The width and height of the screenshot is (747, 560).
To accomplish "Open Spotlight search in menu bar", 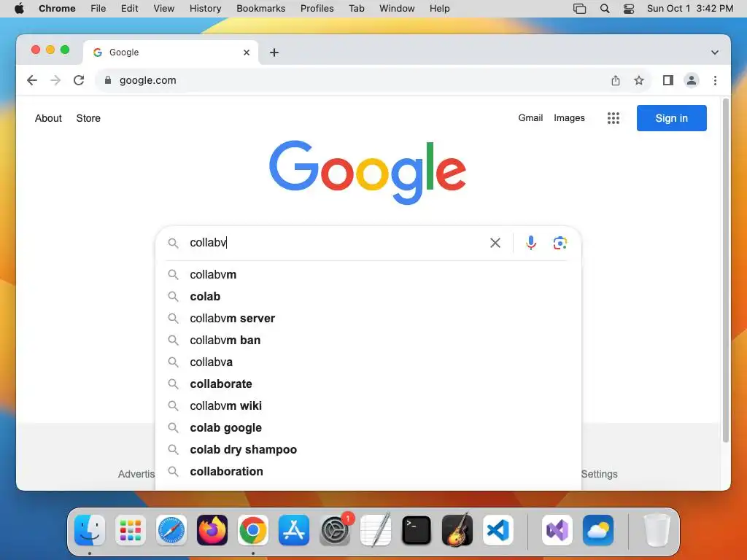I will pos(605,9).
